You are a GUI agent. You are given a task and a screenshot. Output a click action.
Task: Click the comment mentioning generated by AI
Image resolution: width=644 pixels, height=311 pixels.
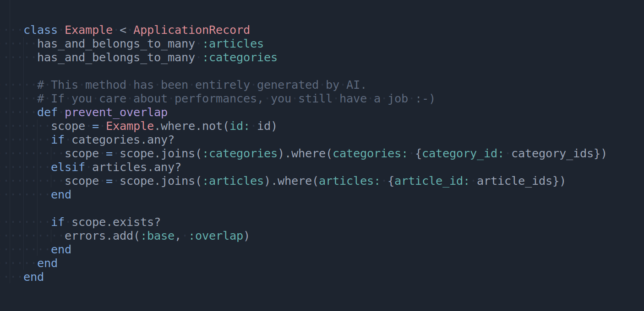(202, 85)
